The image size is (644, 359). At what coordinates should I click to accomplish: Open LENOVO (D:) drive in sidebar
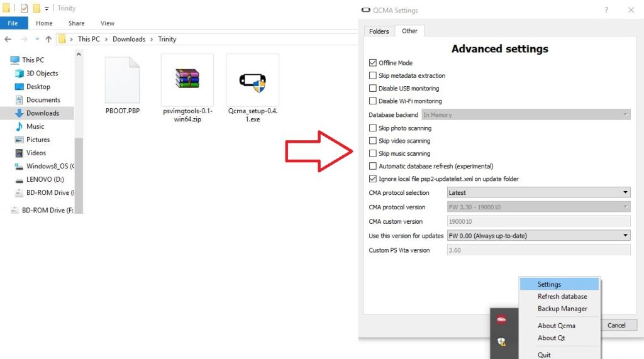coord(45,179)
